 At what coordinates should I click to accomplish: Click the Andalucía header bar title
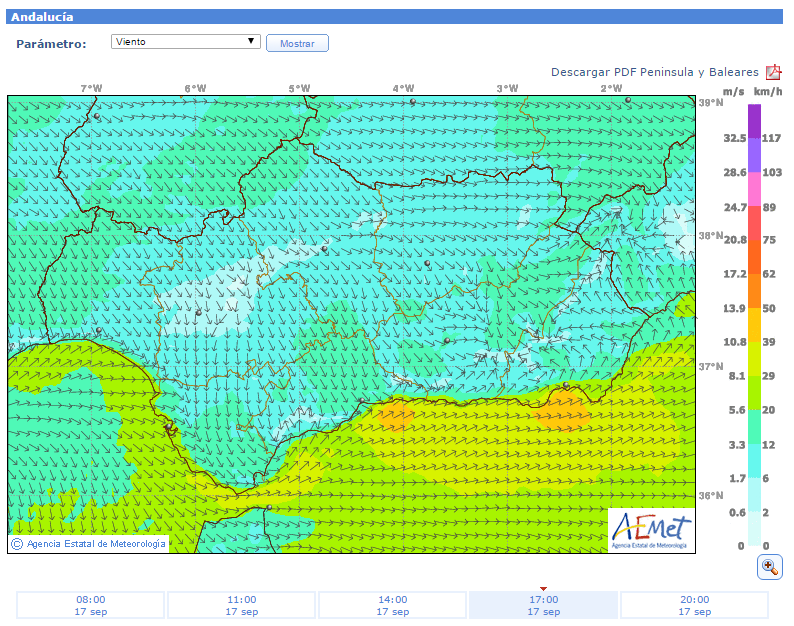click(42, 17)
